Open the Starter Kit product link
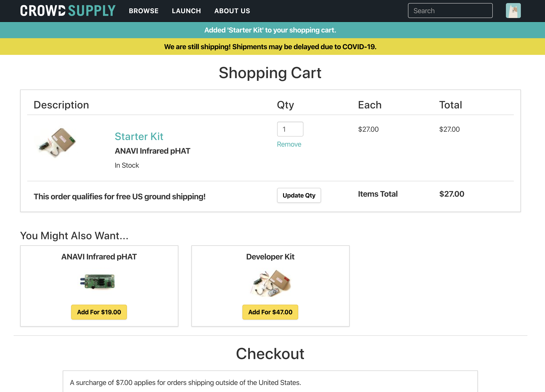545x392 pixels. 139,137
